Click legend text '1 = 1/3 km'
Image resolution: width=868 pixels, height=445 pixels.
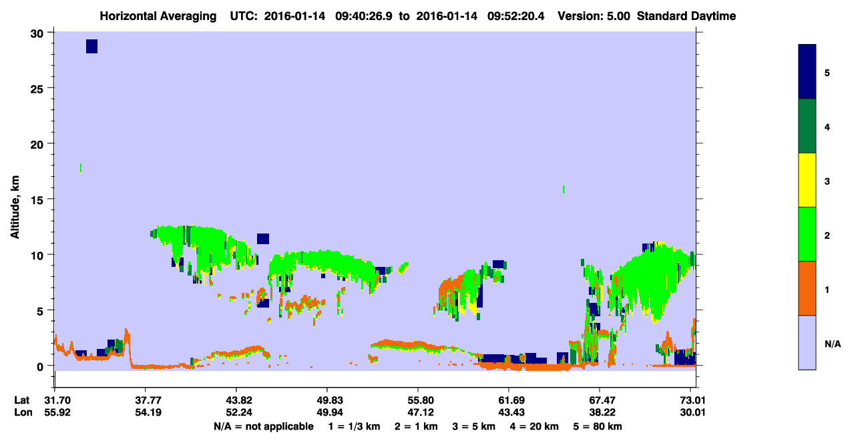click(x=355, y=426)
